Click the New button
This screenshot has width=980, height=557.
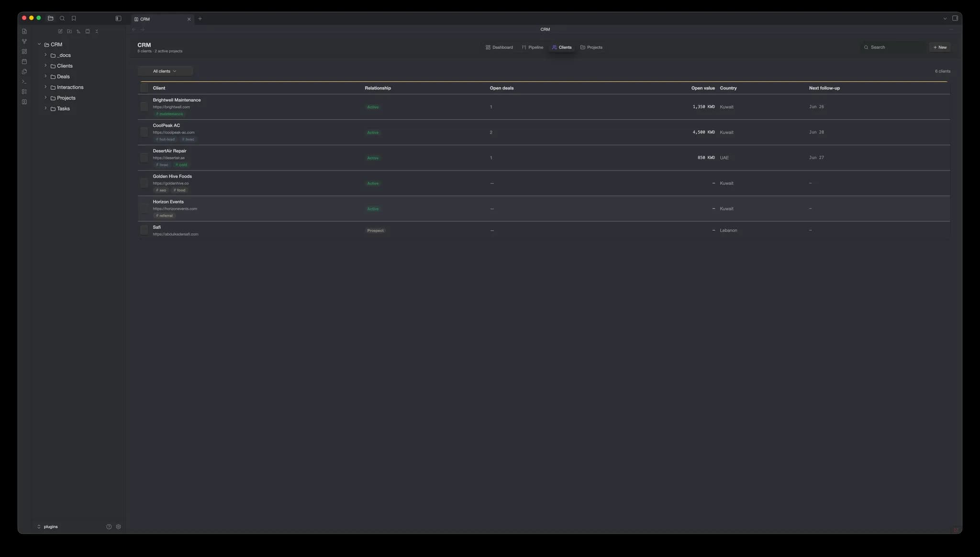[940, 47]
